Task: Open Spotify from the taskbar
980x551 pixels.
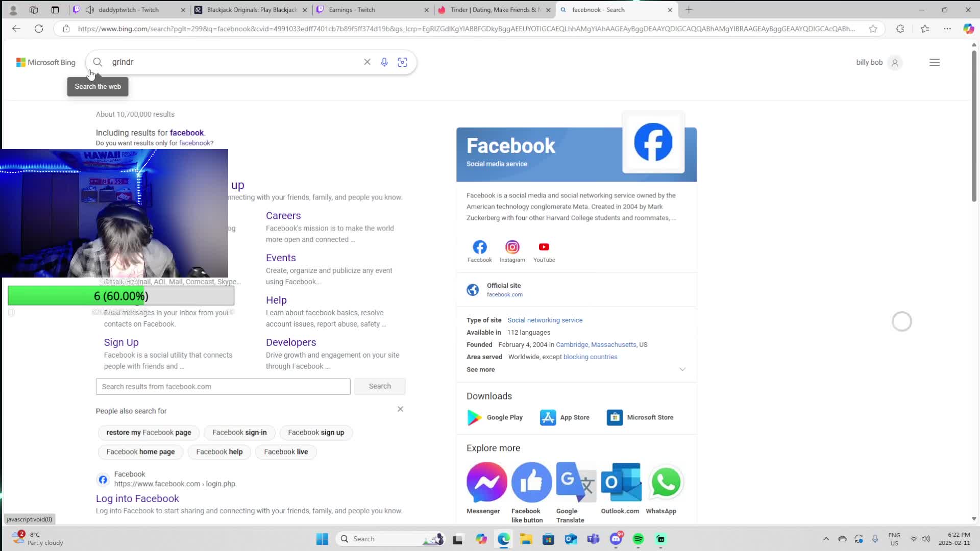Action: coord(638,539)
